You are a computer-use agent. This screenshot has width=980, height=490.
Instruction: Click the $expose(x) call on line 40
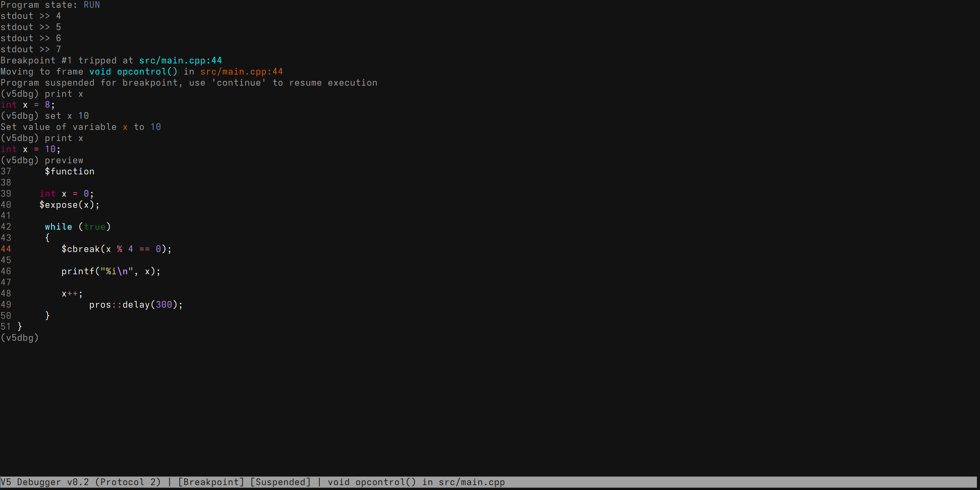(69, 205)
